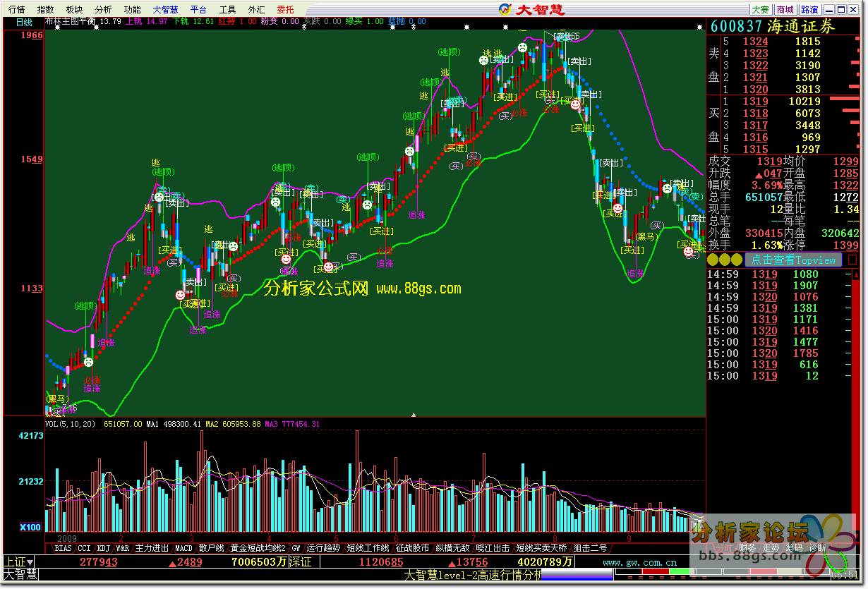Click the small up triangle below the chart
The image size is (868, 589).
tap(414, 414)
